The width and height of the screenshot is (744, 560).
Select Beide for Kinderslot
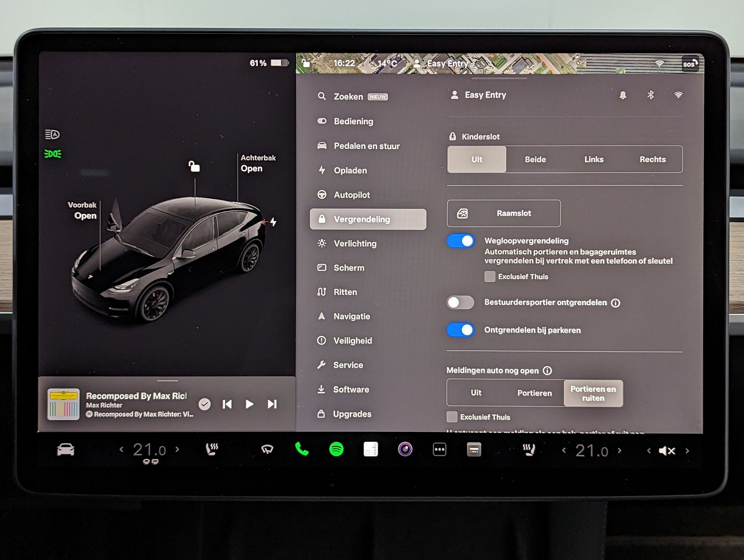[x=535, y=160]
